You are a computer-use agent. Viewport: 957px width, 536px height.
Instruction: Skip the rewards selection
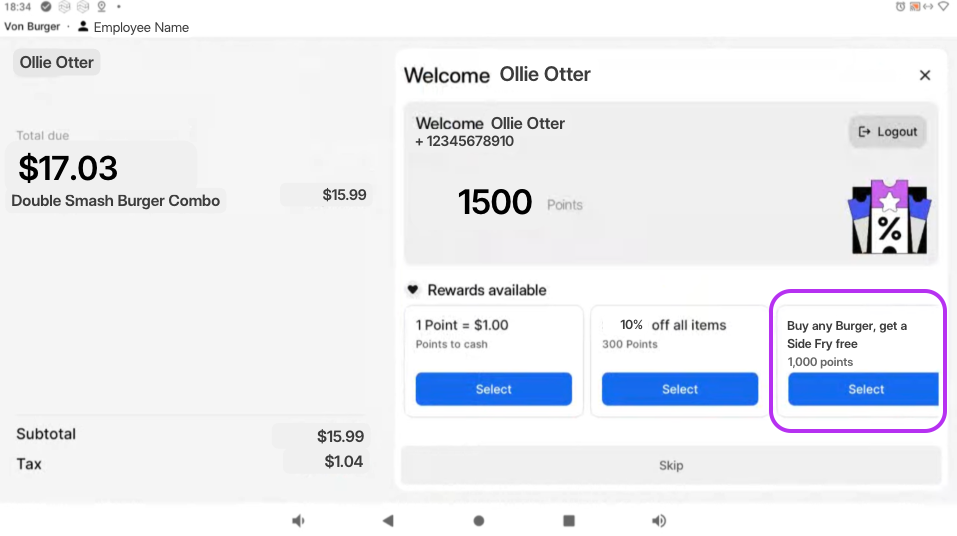[671, 465]
